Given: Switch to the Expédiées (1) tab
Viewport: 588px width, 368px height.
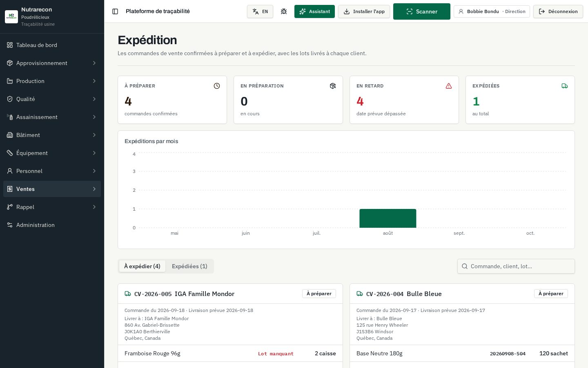Looking at the screenshot, I should pos(189,266).
